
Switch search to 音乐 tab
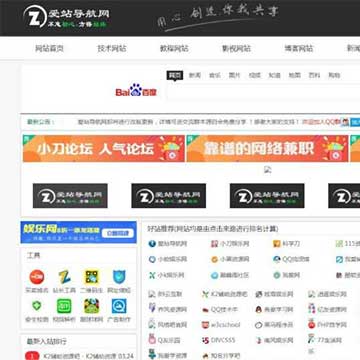click(215, 76)
